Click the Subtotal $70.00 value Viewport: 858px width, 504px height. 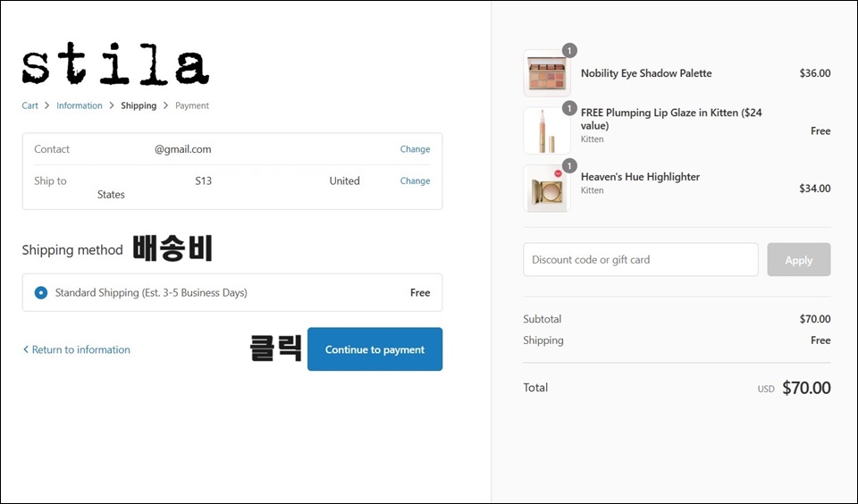[x=815, y=319]
